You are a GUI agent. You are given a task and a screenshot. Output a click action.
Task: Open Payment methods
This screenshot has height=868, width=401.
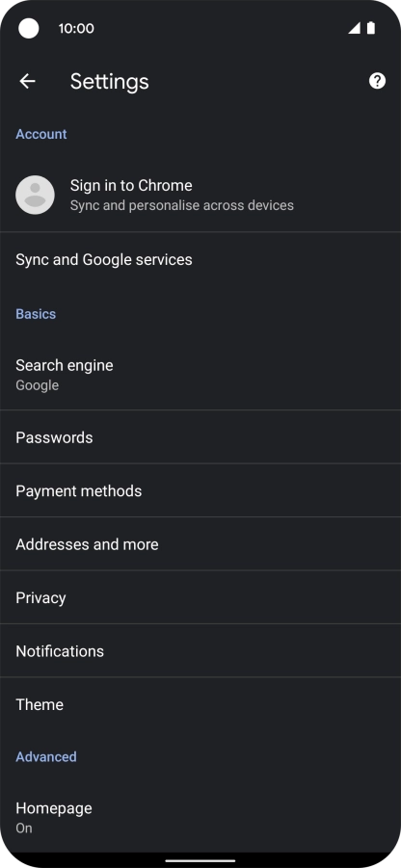200,490
